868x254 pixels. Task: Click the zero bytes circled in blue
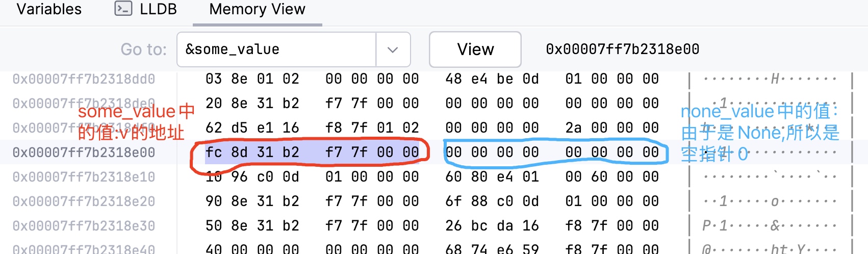coord(552,153)
